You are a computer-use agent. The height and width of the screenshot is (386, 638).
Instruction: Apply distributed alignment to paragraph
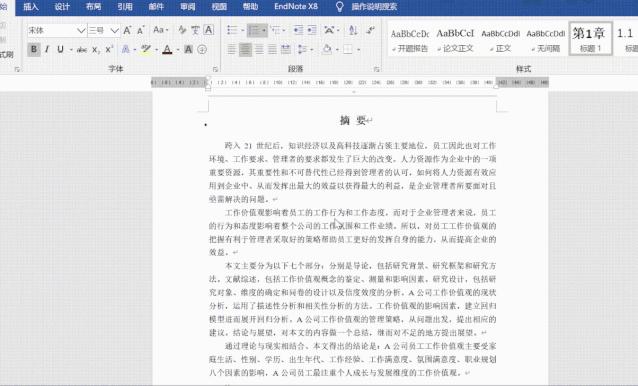[286, 50]
